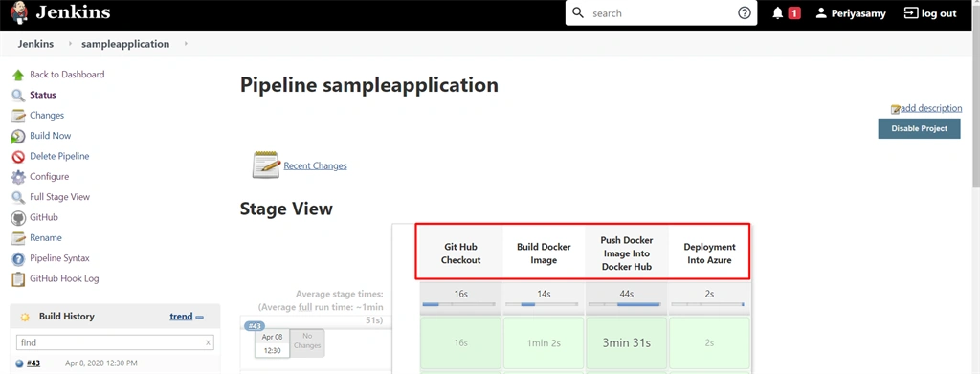Click the blue status ball for build #43

point(19,363)
